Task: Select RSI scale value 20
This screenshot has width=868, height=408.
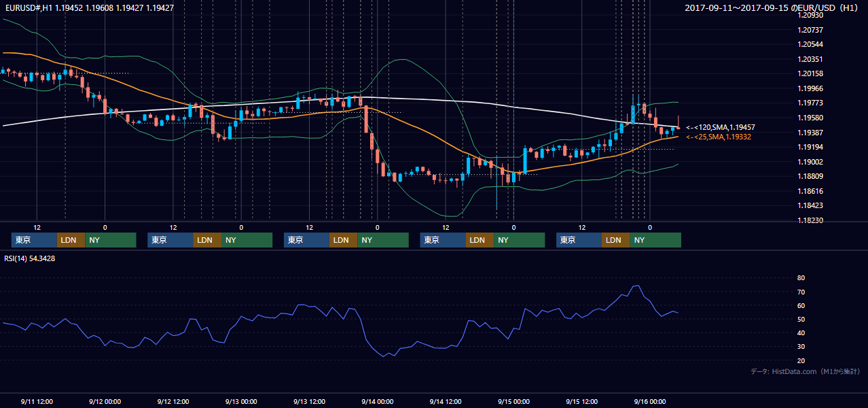Action: click(801, 361)
